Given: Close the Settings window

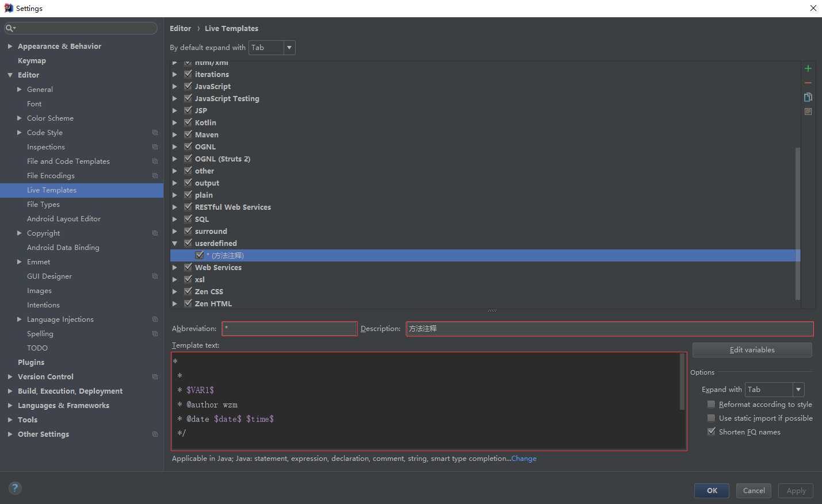Looking at the screenshot, I should click(x=813, y=8).
